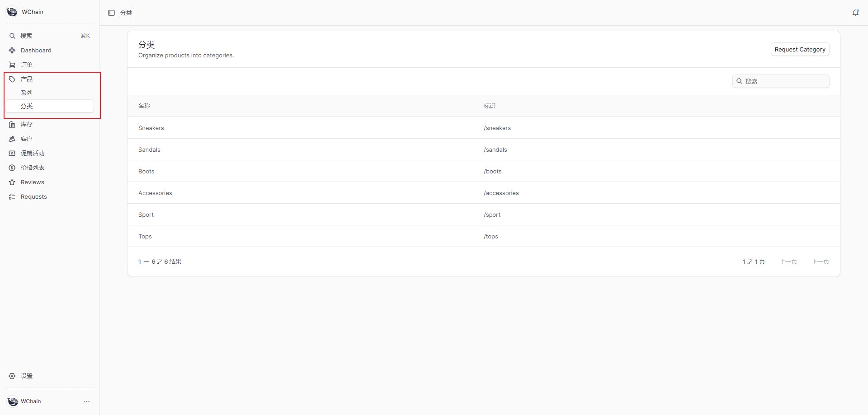This screenshot has height=415, width=868.
Task: Go to 下一页 in pagination
Action: 820,262
